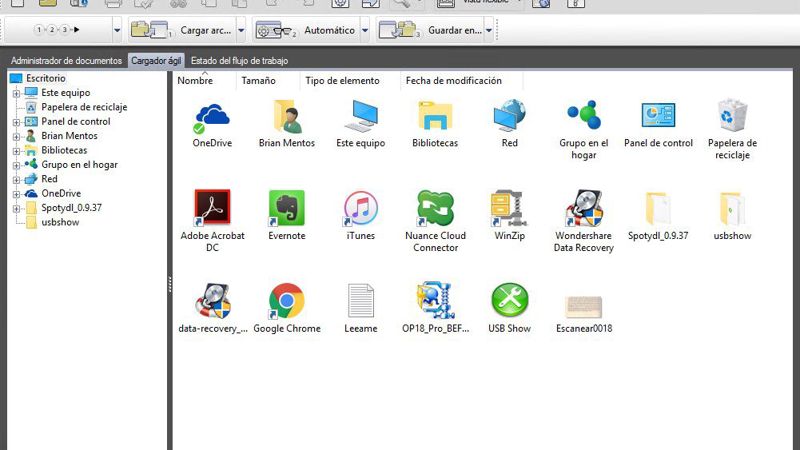Open the OneDrive icon in the file pane

click(212, 117)
